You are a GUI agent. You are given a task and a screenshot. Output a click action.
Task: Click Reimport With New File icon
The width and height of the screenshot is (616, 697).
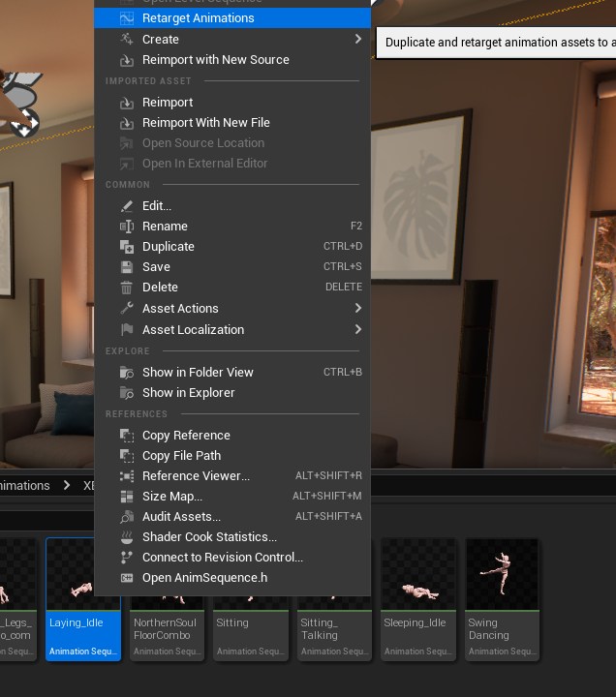click(127, 123)
